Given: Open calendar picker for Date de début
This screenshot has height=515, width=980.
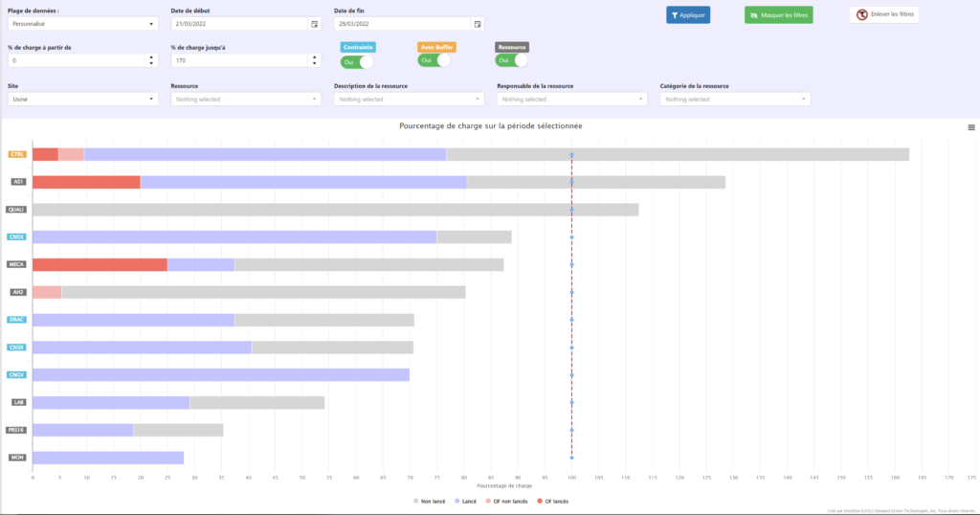Looking at the screenshot, I should click(314, 24).
